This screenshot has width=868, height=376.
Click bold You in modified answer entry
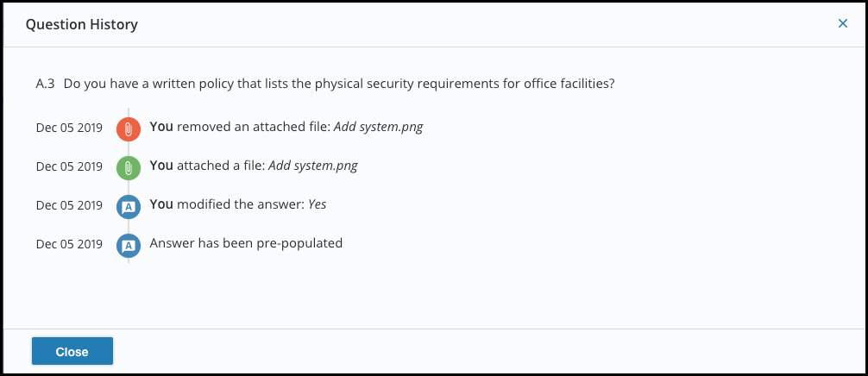[x=161, y=204]
